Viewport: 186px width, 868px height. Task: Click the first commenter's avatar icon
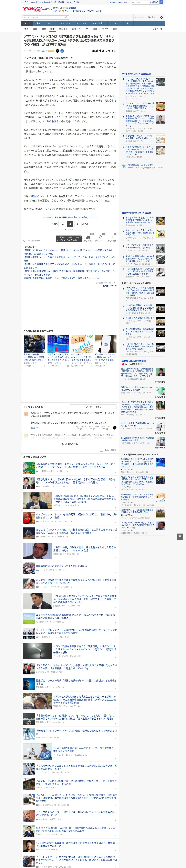pyautogui.click(x=26, y=414)
